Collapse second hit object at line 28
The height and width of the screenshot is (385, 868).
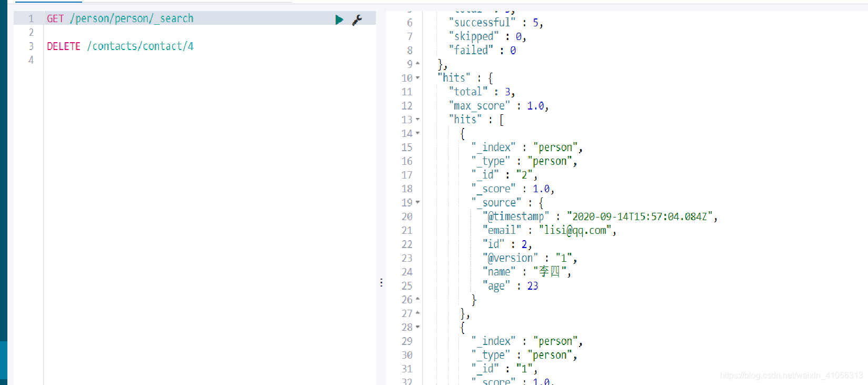click(418, 327)
